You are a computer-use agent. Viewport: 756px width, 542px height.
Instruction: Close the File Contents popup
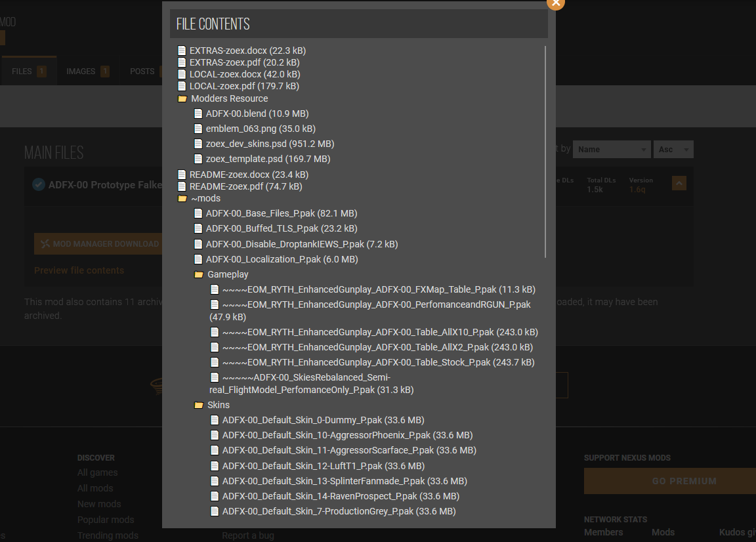tap(555, 3)
